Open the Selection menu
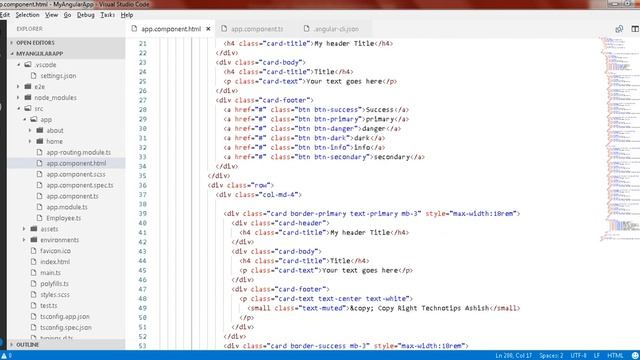The height and width of the screenshot is (360, 640). click(x=27, y=15)
